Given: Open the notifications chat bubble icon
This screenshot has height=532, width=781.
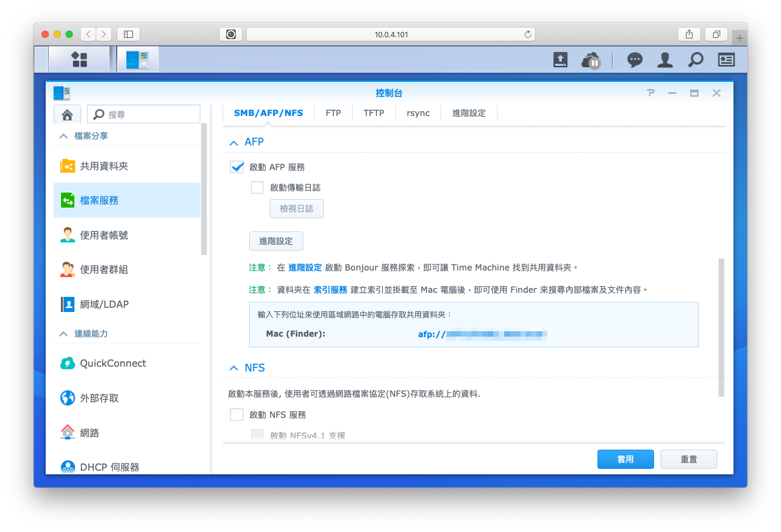Looking at the screenshot, I should (x=635, y=60).
